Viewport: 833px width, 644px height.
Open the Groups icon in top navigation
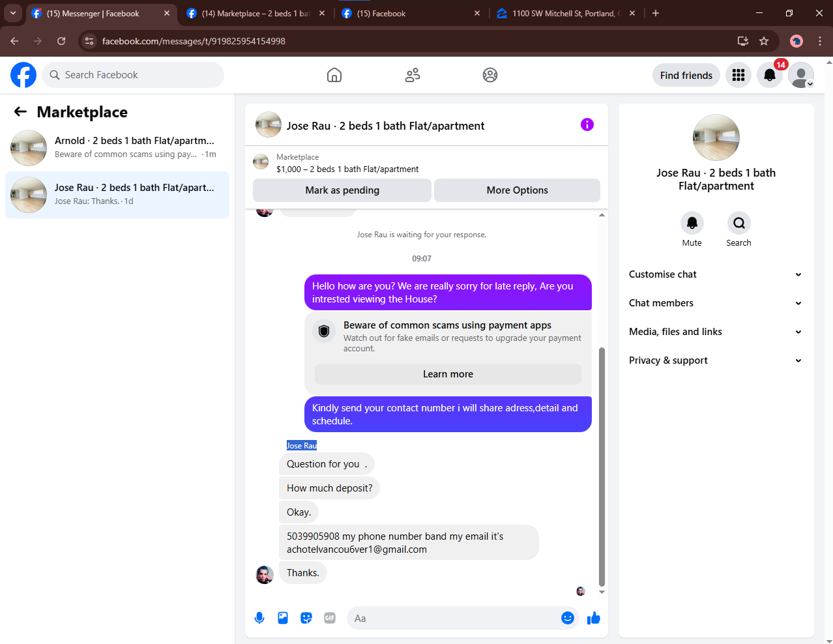(490, 75)
